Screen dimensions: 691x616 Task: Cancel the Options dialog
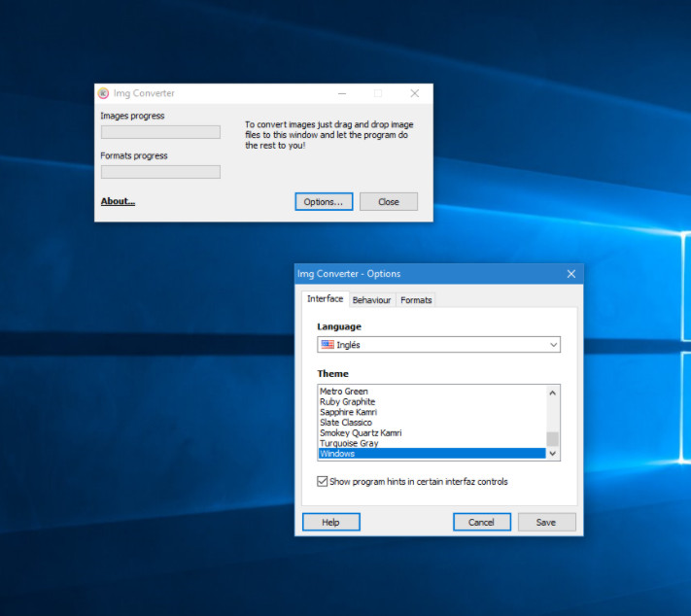[x=482, y=522]
